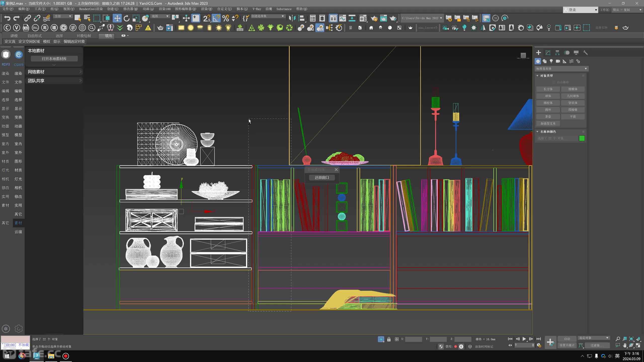Click Zoom Extents Selected viewport icon

[x=631, y=339]
